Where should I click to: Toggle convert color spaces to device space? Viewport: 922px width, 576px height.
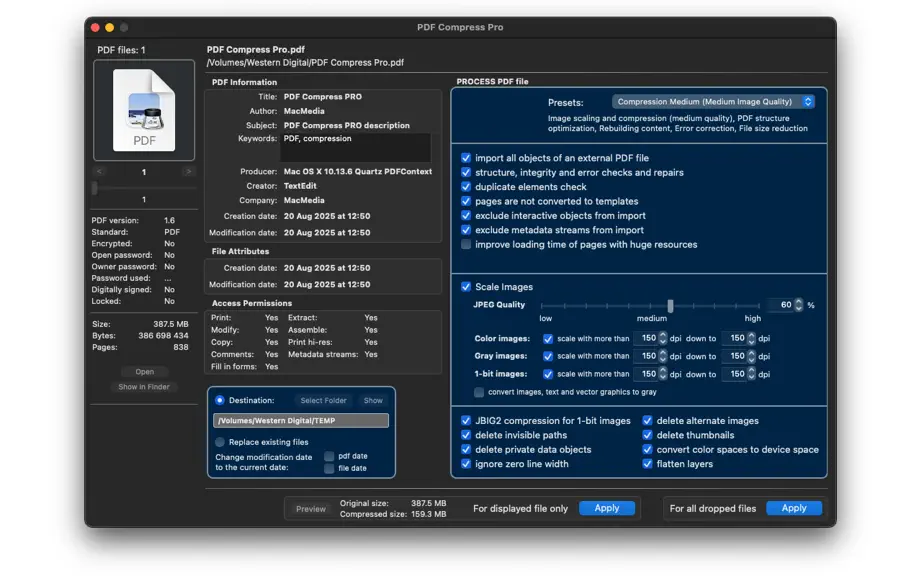pyautogui.click(x=647, y=450)
